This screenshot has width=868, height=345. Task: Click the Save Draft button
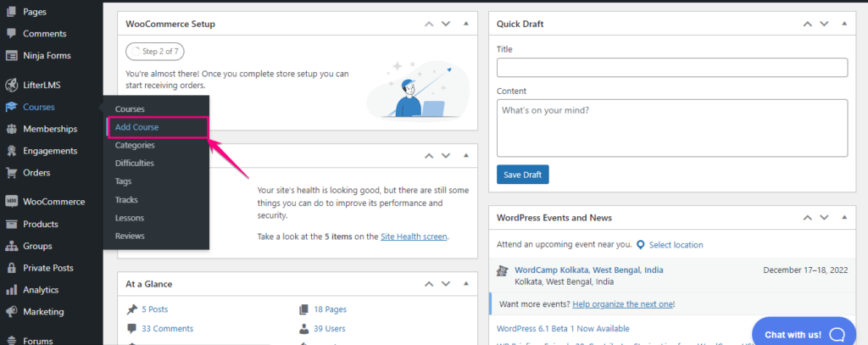click(x=522, y=175)
